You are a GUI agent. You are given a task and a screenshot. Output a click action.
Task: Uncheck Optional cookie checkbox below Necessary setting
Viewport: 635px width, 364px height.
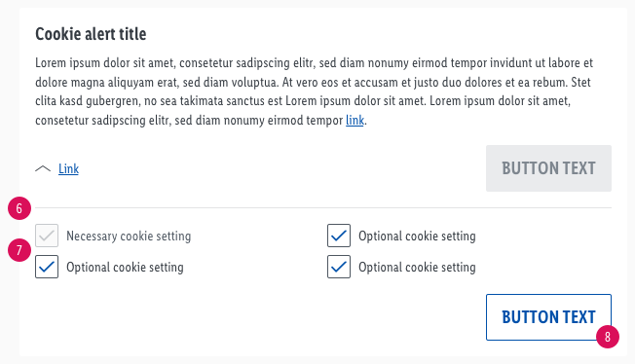point(47,267)
